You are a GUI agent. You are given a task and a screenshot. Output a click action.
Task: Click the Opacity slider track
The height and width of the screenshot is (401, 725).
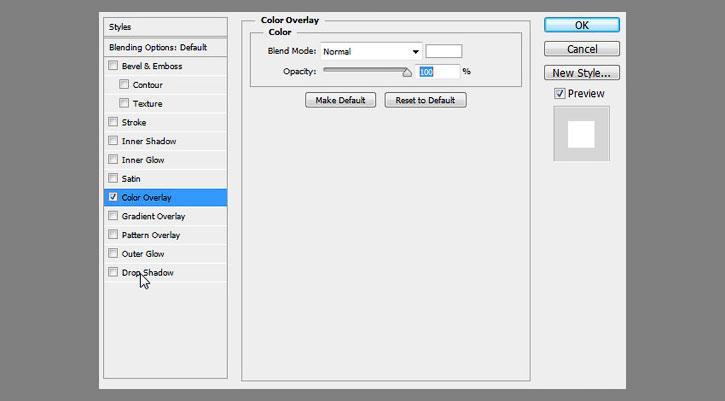[365, 70]
